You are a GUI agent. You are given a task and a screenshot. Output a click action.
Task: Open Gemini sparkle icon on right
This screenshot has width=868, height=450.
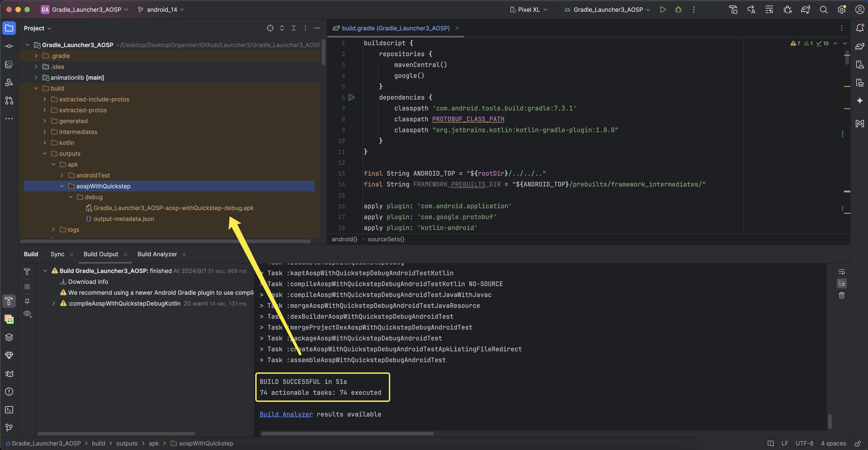[x=860, y=101]
